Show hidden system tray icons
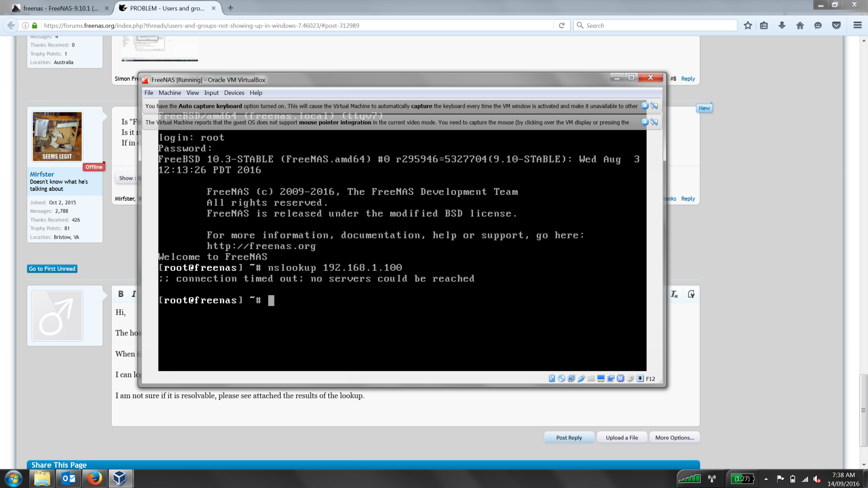This screenshot has height=488, width=868. pyautogui.click(x=766, y=479)
